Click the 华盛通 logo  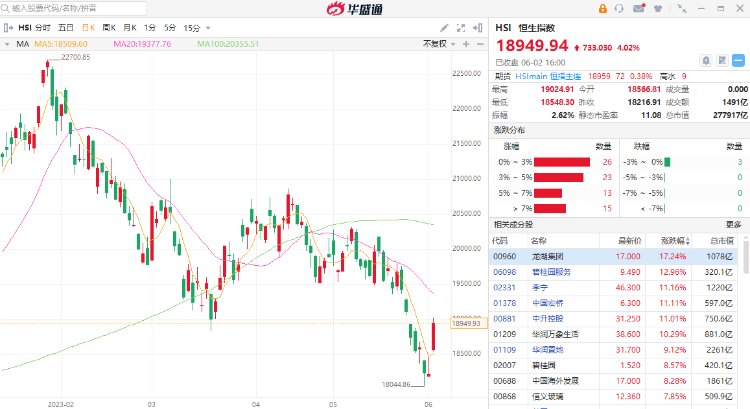354,9
